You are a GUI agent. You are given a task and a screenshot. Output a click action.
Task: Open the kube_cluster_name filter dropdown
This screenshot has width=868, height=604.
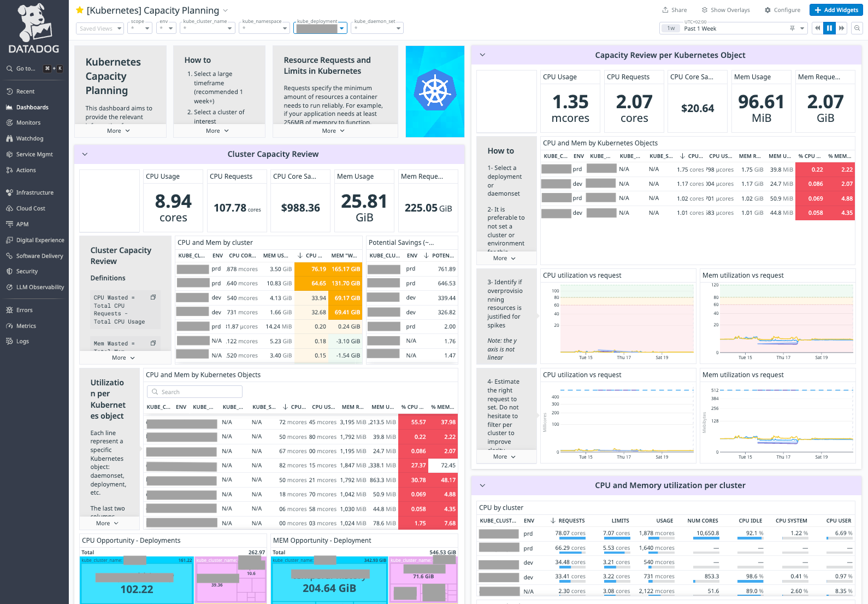[208, 28]
